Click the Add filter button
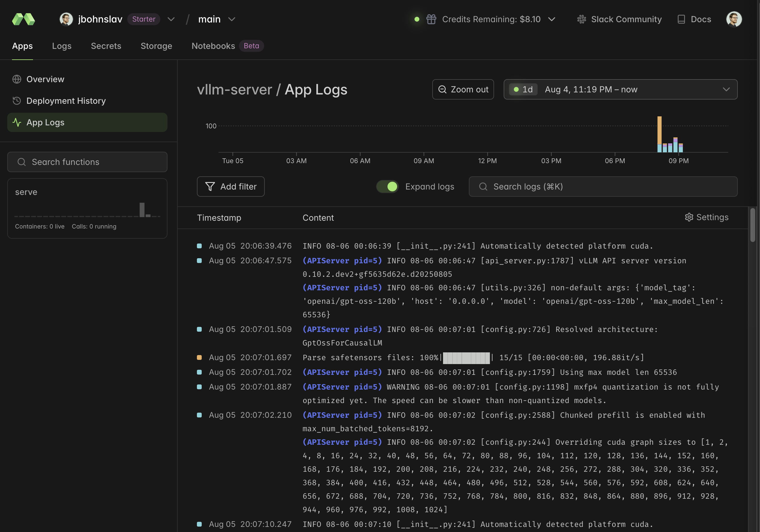 pos(231,187)
